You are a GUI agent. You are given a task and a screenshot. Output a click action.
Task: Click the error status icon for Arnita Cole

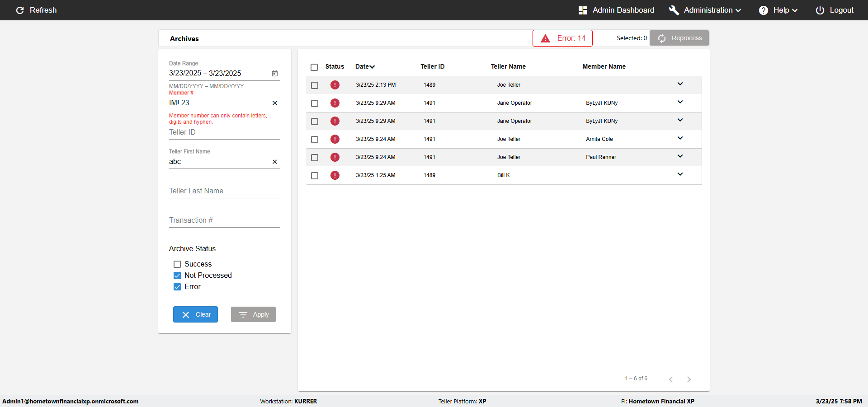click(x=335, y=139)
